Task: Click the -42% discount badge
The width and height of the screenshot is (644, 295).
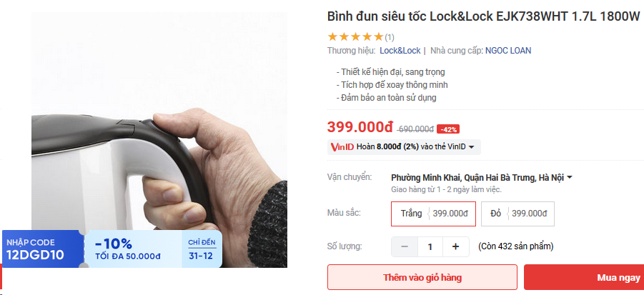Action: (448, 129)
